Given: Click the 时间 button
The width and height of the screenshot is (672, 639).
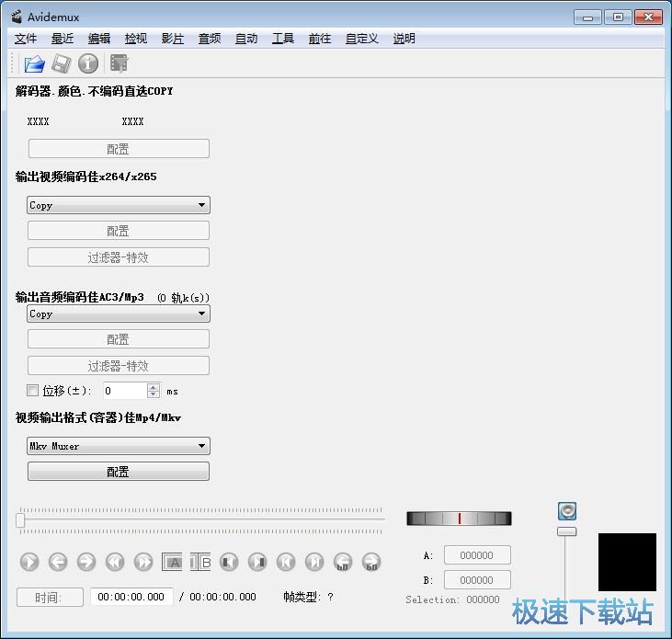Looking at the screenshot, I should click(x=50, y=597).
